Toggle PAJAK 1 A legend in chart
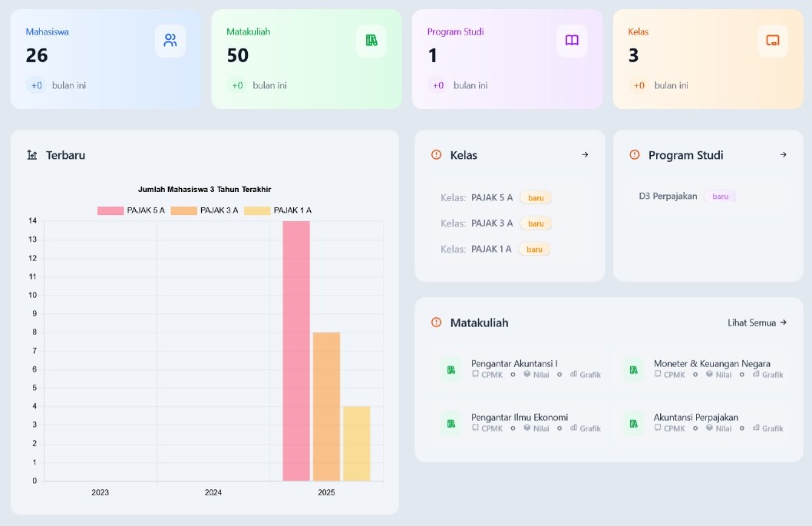Image resolution: width=812 pixels, height=526 pixels. [278, 210]
